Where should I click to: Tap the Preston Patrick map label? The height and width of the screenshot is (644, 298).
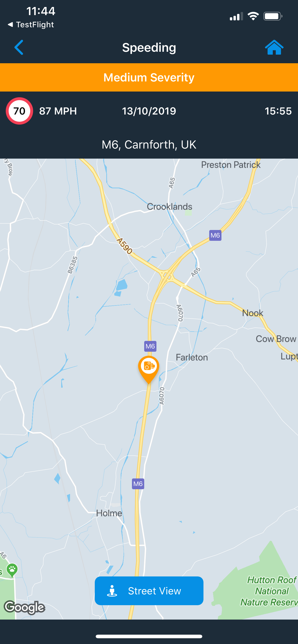point(231,165)
